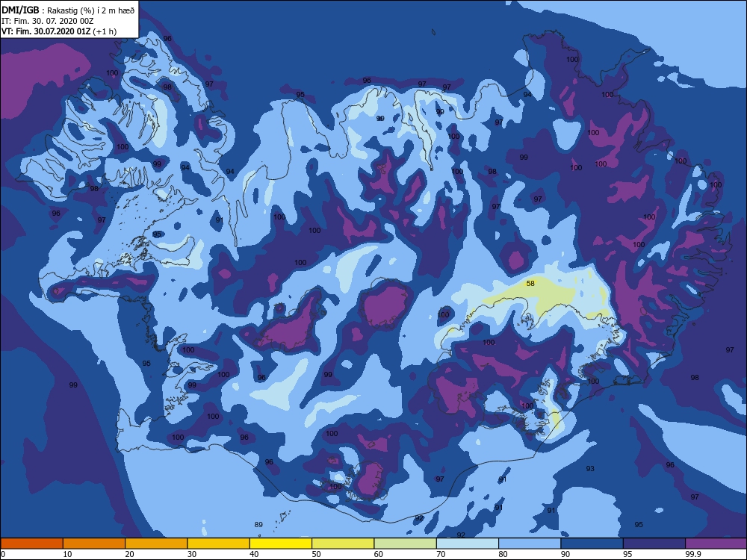Pick the purple legend swatch above 99.9
Viewport: 747px width, 560px height.
[x=716, y=544]
